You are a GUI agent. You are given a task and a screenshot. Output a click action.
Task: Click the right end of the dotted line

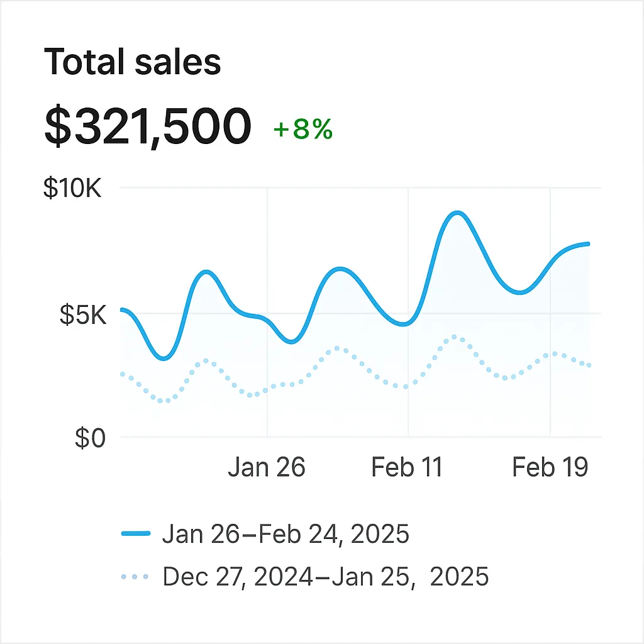589,365
